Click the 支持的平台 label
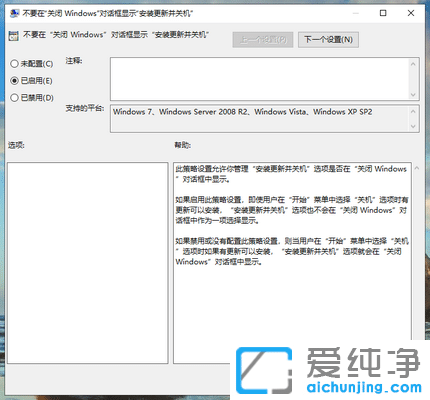 click(x=85, y=108)
